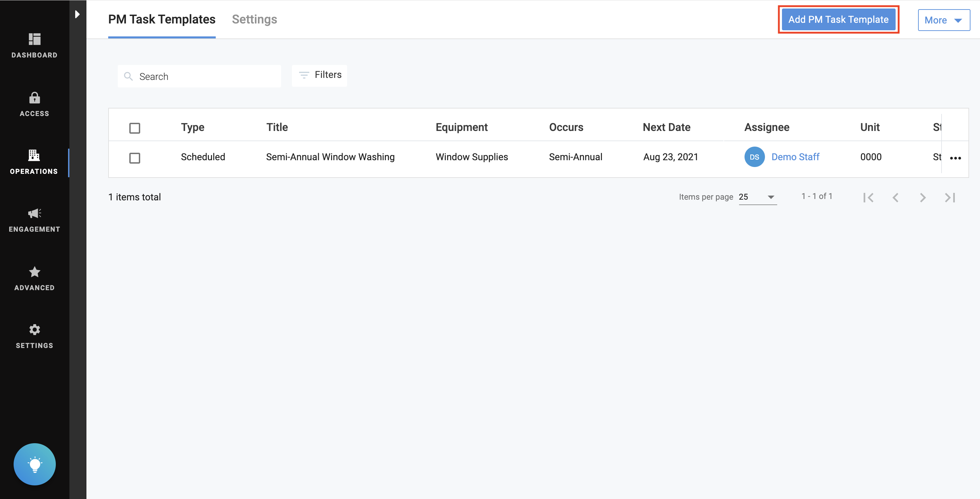Open the Demo Staff assignee link

[x=795, y=157]
